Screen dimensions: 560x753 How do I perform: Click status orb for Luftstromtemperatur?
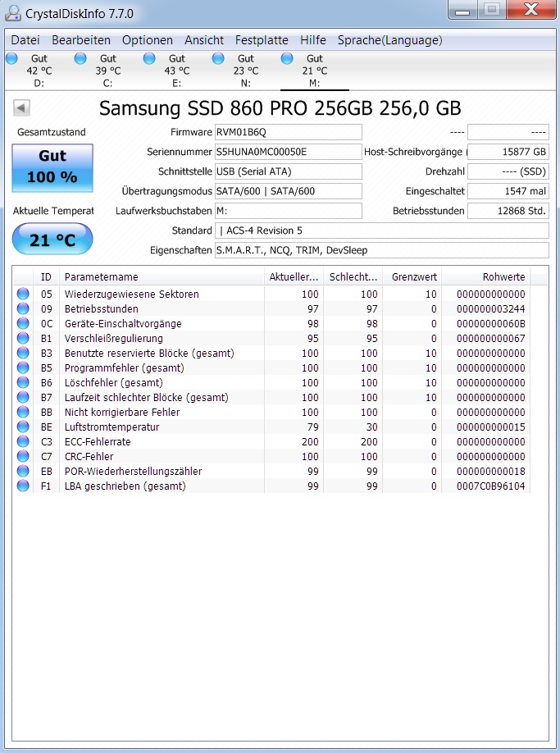(23, 427)
